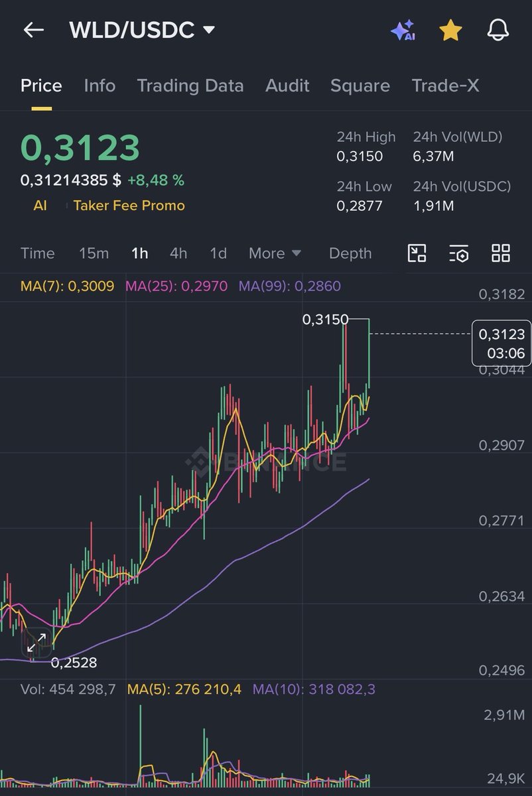Viewport: 532px width, 796px height.
Task: Tap the 0,2528 low marker on chart
Action: (x=74, y=662)
